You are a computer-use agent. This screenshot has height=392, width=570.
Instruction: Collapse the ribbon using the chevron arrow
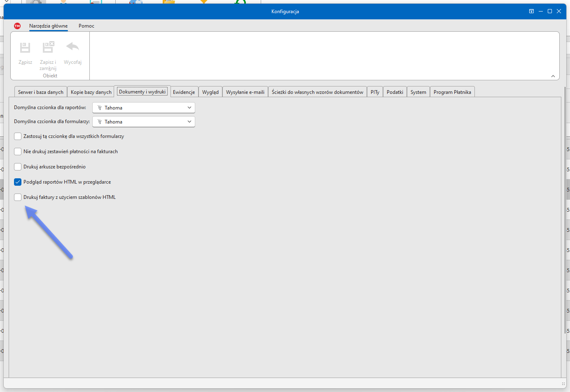(x=553, y=76)
